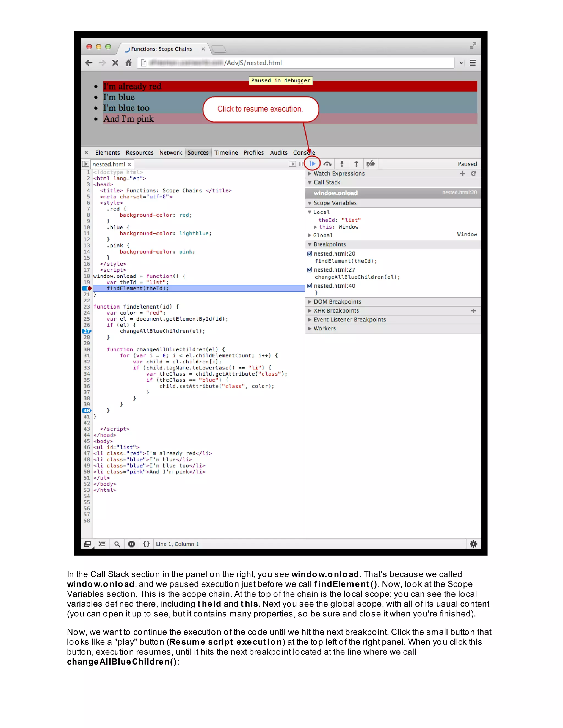
Task: Toggle the gutter breakpoint on line 20
Action: (x=87, y=288)
